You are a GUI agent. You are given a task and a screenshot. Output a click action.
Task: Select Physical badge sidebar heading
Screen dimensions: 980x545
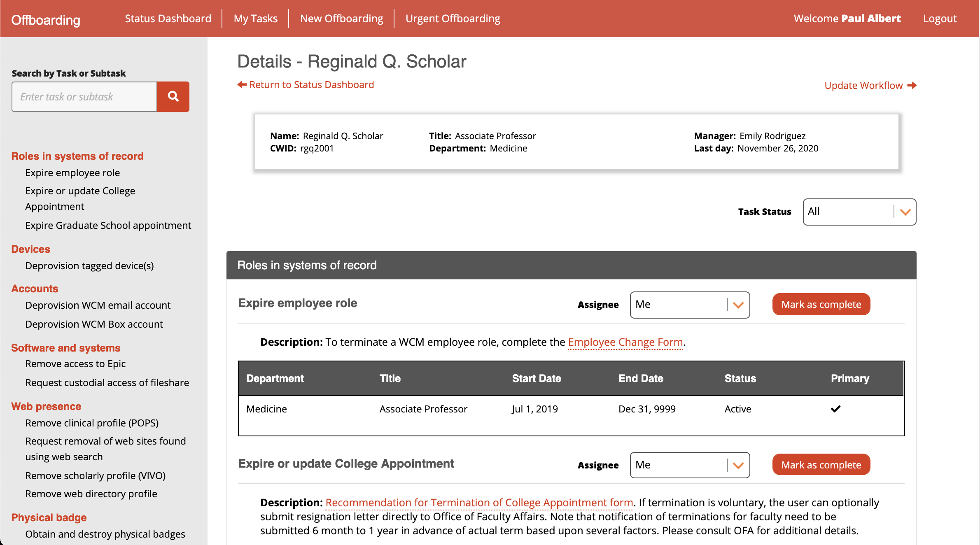(x=49, y=517)
